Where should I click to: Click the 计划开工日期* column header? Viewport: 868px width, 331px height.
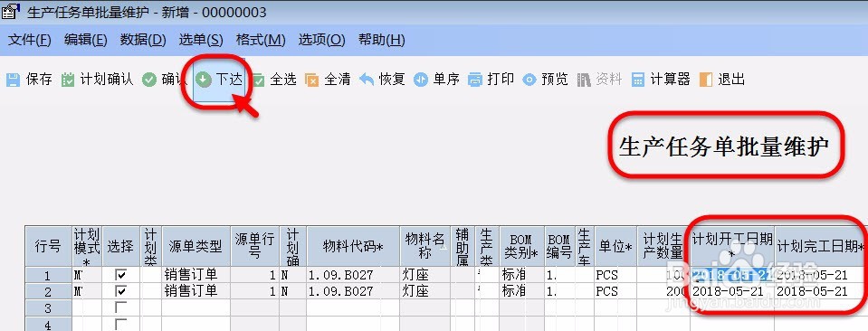tap(732, 246)
